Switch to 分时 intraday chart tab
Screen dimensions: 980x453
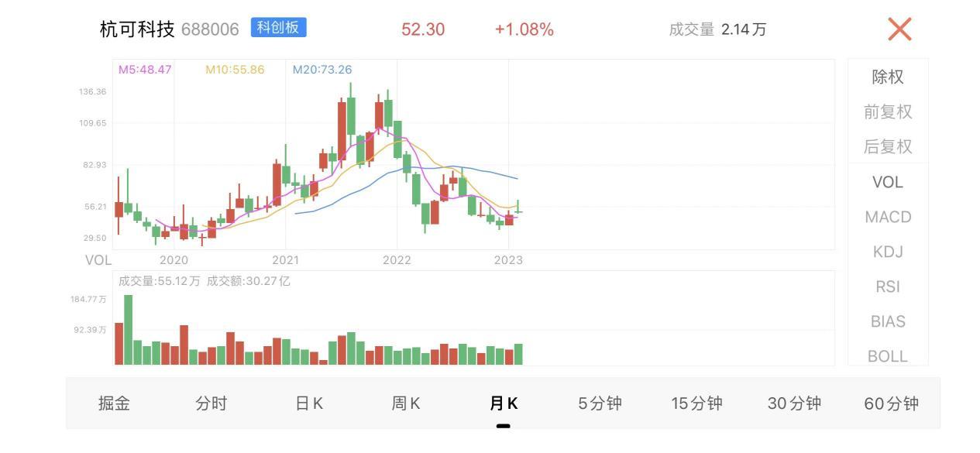click(x=211, y=403)
